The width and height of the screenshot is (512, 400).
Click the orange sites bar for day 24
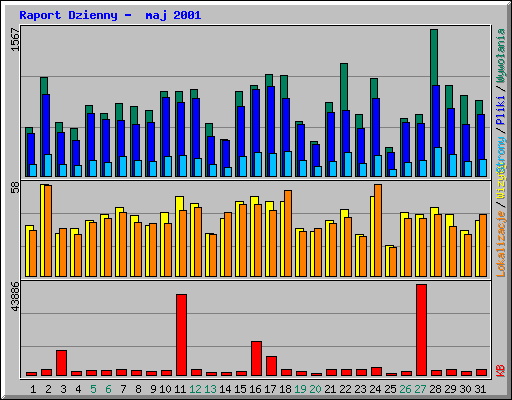pyautogui.click(x=378, y=230)
